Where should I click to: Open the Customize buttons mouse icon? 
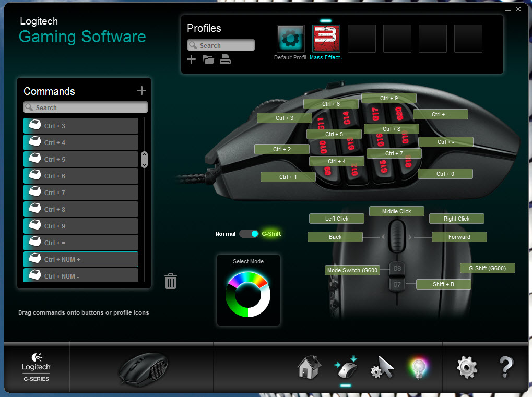click(x=346, y=367)
